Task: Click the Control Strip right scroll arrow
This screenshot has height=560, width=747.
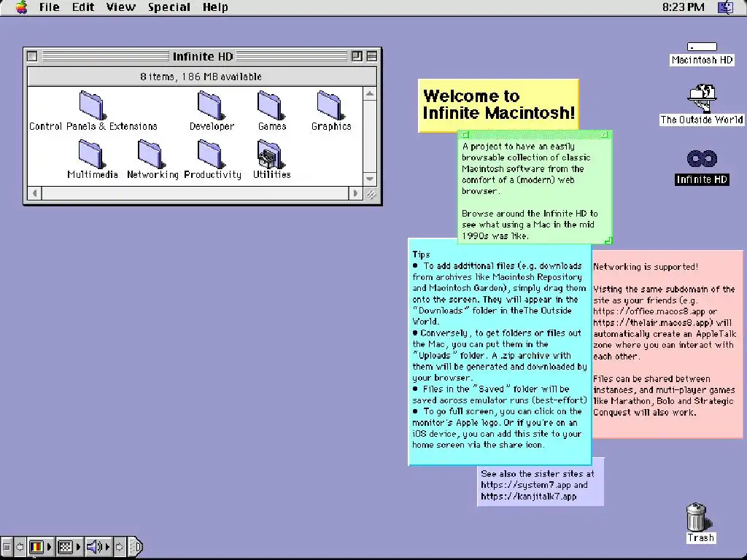Action: click(120, 547)
